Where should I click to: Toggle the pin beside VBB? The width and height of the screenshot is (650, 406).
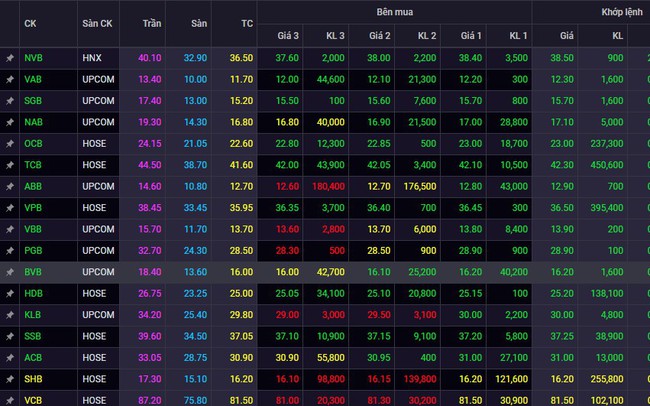[x=10, y=229]
